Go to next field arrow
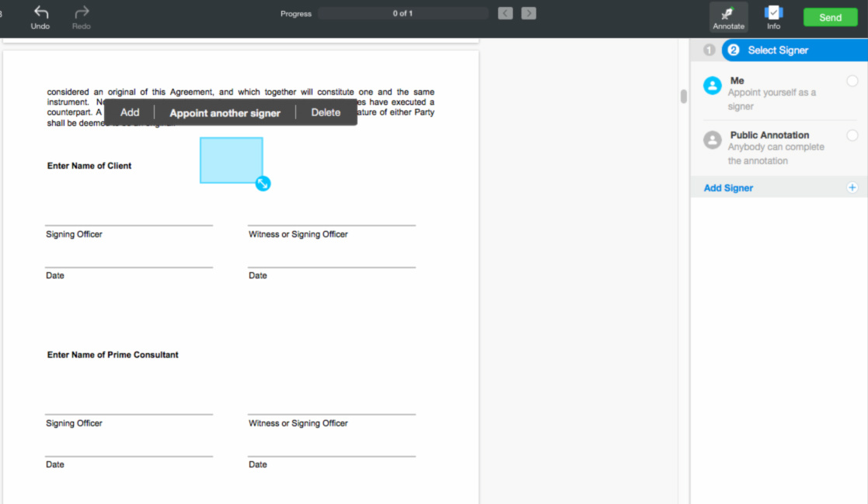This screenshot has width=868, height=504. (x=528, y=13)
